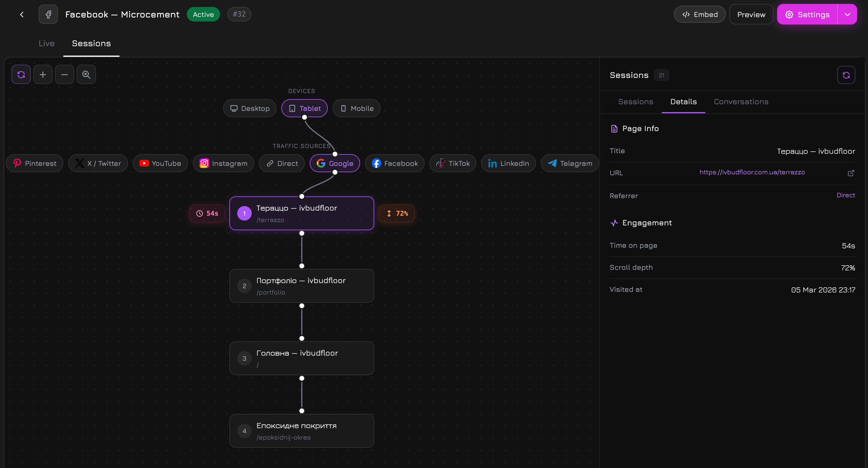
Task: Click the Embed button
Action: click(x=700, y=15)
